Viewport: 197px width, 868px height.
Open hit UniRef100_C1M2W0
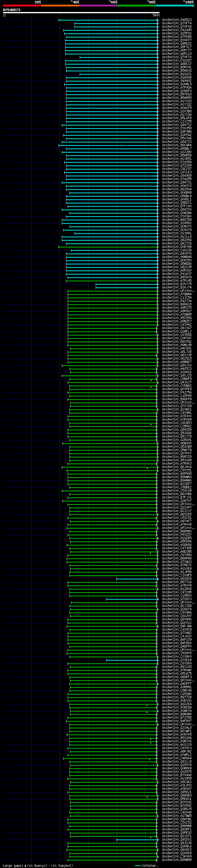point(177,694)
